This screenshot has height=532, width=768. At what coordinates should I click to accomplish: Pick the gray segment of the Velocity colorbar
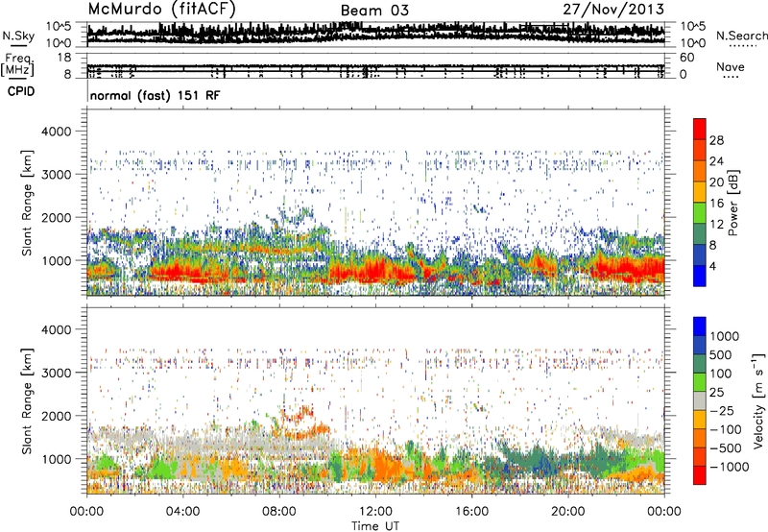pyautogui.click(x=700, y=400)
